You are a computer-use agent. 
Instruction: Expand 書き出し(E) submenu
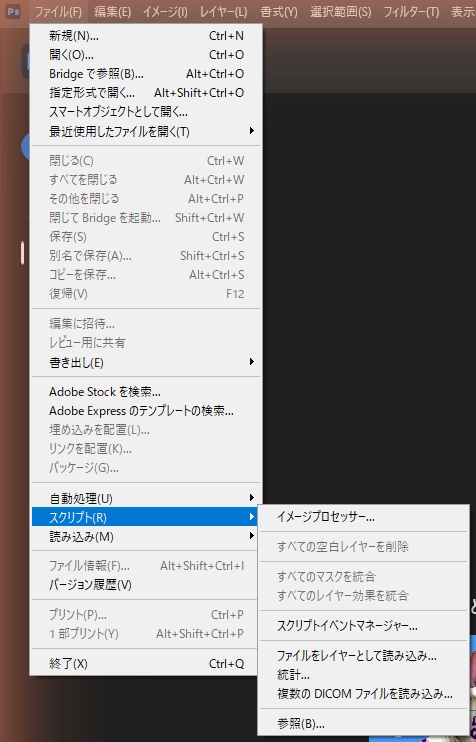(x=146, y=362)
